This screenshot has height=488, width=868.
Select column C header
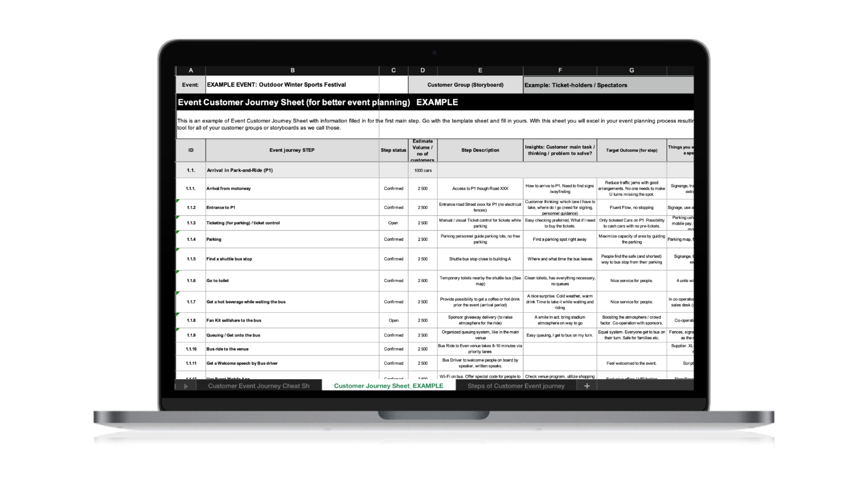pyautogui.click(x=394, y=70)
